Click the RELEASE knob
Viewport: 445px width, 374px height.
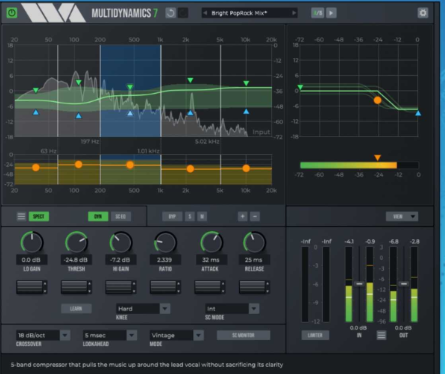(x=254, y=242)
